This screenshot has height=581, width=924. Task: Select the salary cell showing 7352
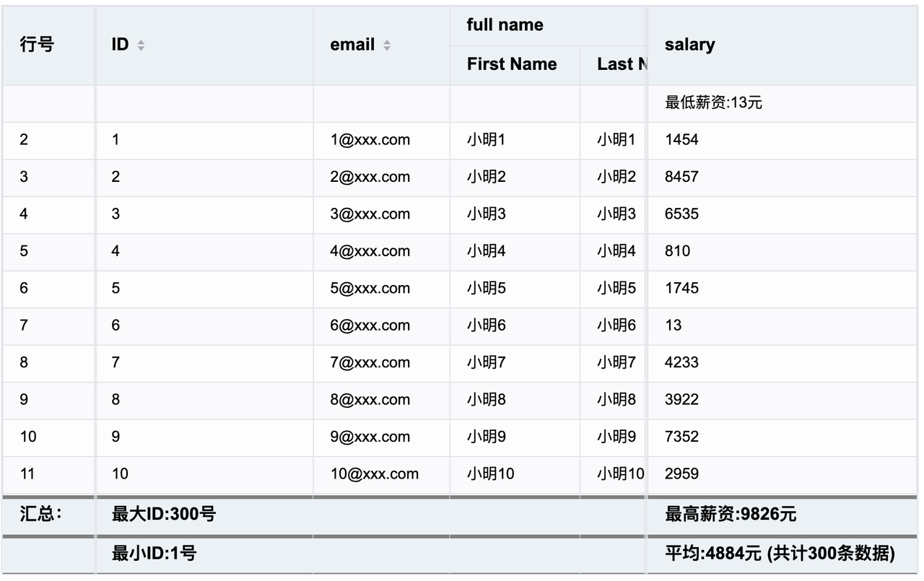coord(681,437)
